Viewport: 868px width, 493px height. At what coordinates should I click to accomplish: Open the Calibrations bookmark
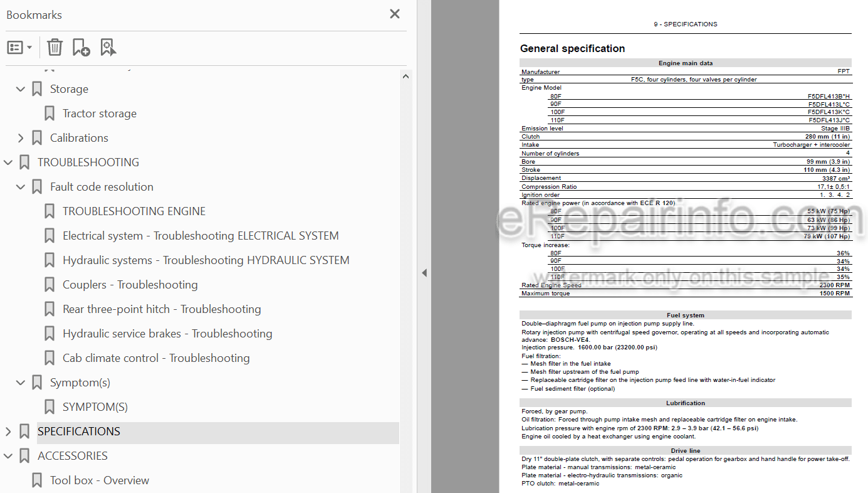tap(79, 138)
